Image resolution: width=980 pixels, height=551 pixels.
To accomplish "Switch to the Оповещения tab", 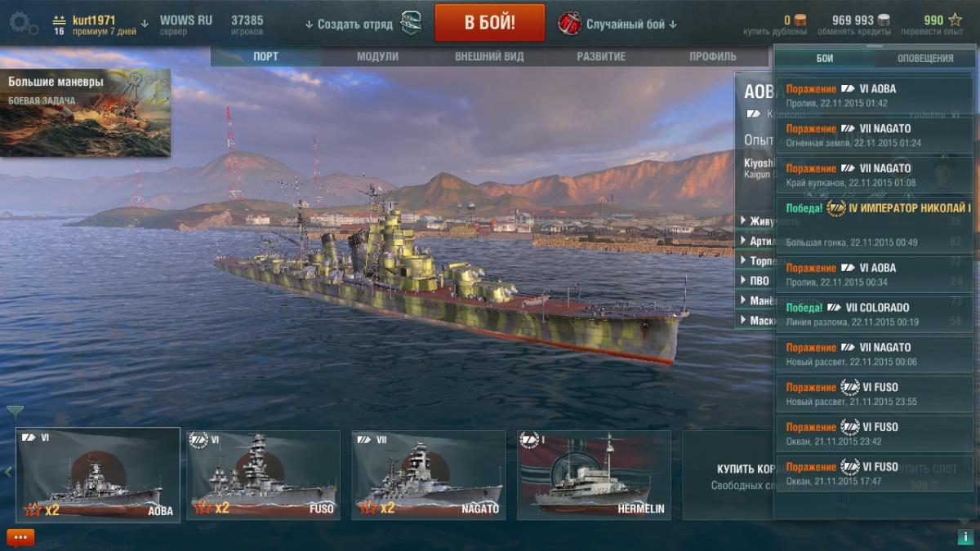I will tap(924, 58).
